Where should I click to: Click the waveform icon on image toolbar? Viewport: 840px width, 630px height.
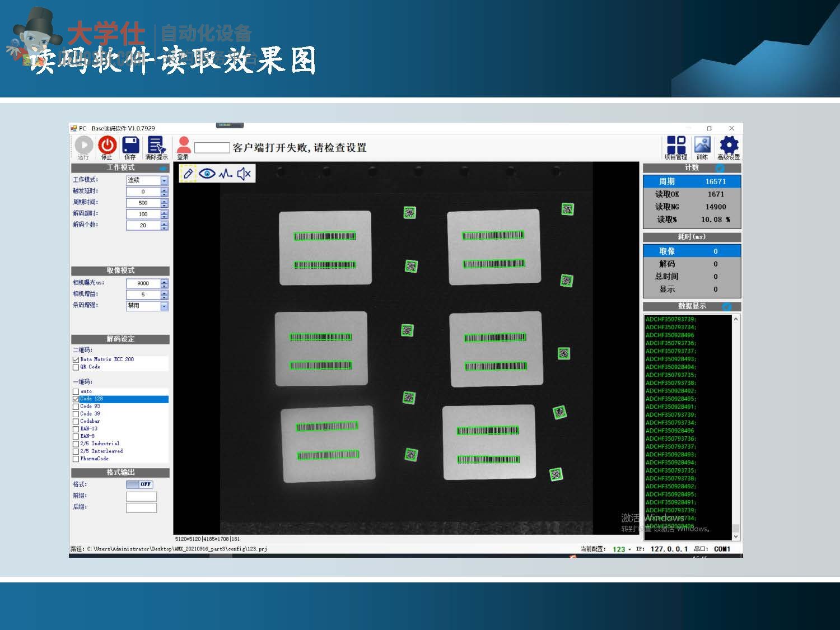pos(226,174)
